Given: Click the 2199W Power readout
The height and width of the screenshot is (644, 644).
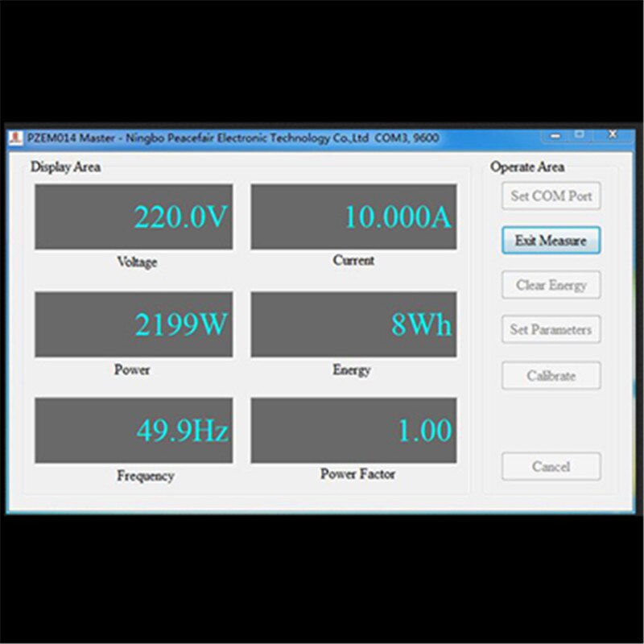Looking at the screenshot, I should pyautogui.click(x=134, y=324).
